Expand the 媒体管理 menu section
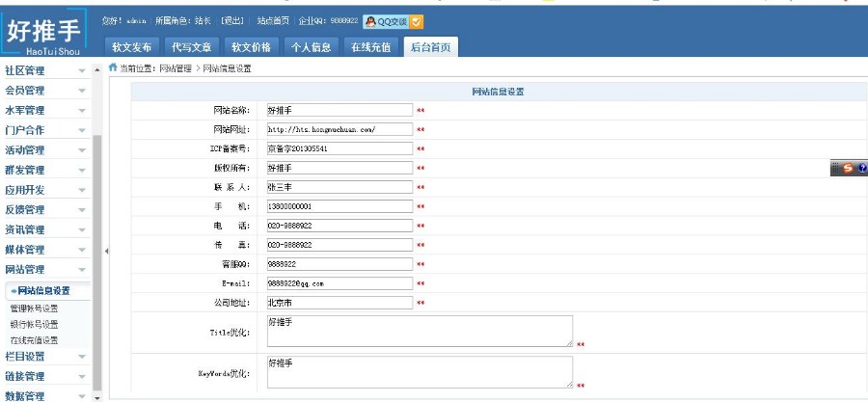 (45, 250)
